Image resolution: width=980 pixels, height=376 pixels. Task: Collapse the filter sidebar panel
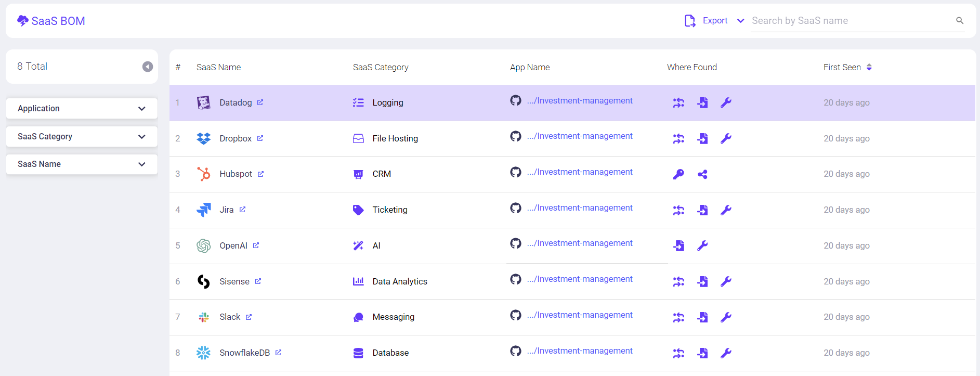(x=148, y=67)
